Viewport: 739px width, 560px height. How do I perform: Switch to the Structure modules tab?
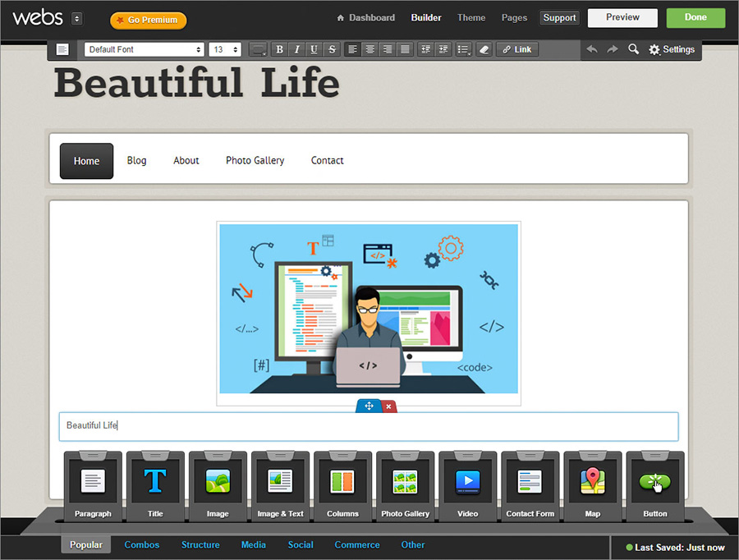click(x=200, y=544)
